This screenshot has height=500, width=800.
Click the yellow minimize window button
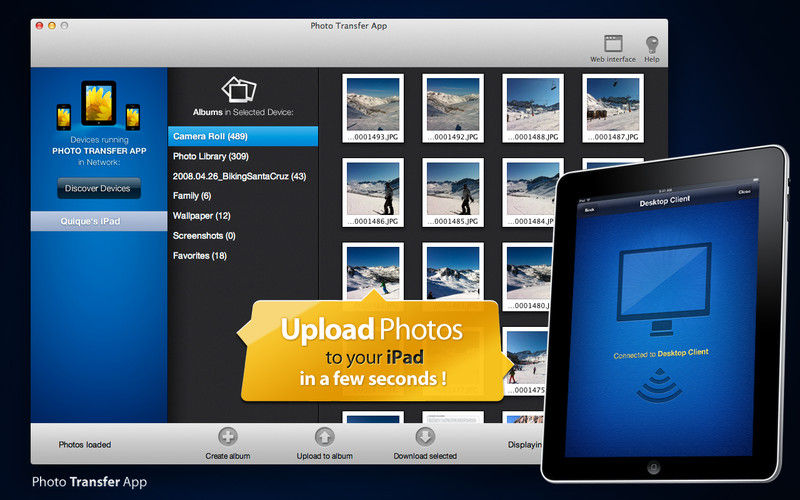52,26
